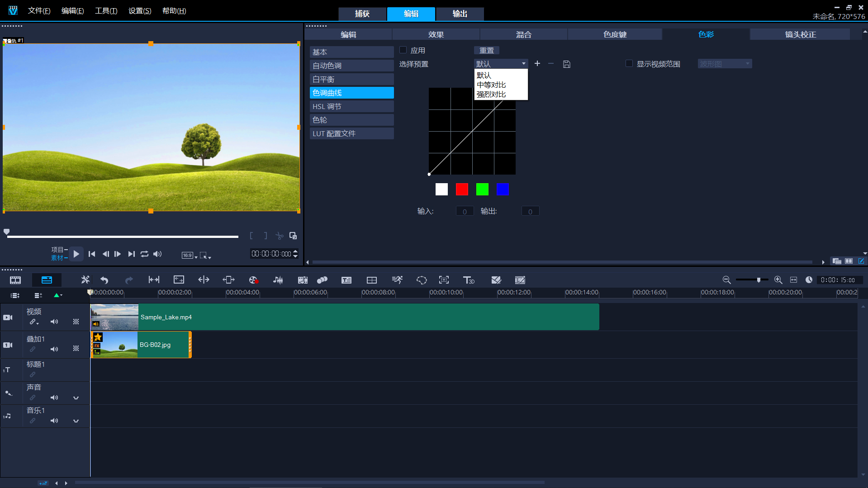
Task: Click the scissors split clip icon
Action: [x=280, y=236]
